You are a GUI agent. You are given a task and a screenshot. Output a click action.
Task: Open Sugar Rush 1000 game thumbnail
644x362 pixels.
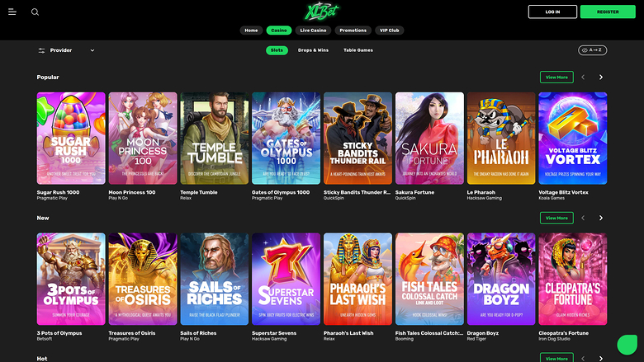coord(71,139)
